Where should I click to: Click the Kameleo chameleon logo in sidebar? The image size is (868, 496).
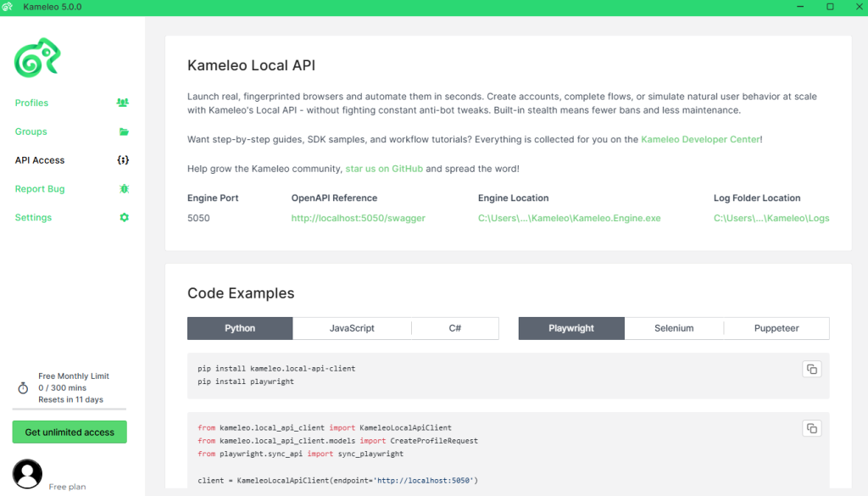tap(37, 58)
